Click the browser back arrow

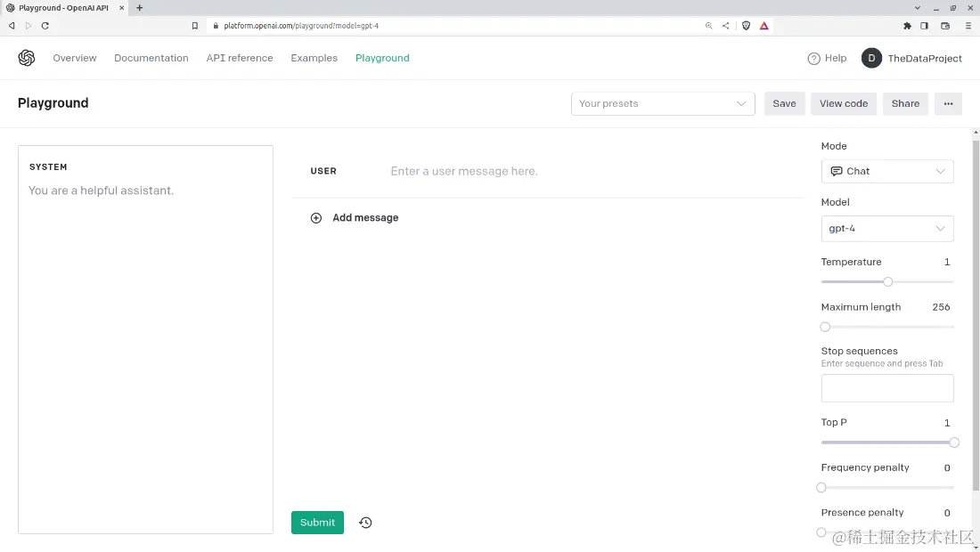(x=12, y=26)
